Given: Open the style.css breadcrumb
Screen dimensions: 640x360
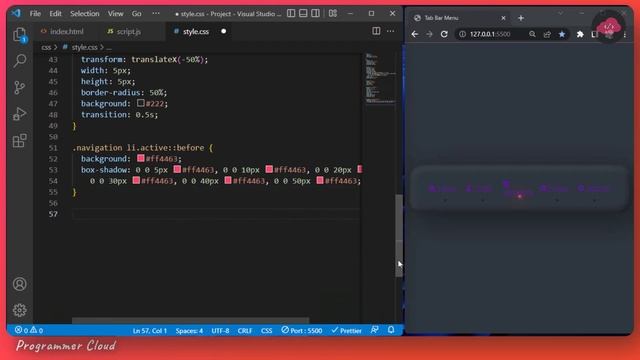Looking at the screenshot, I should tap(84, 47).
